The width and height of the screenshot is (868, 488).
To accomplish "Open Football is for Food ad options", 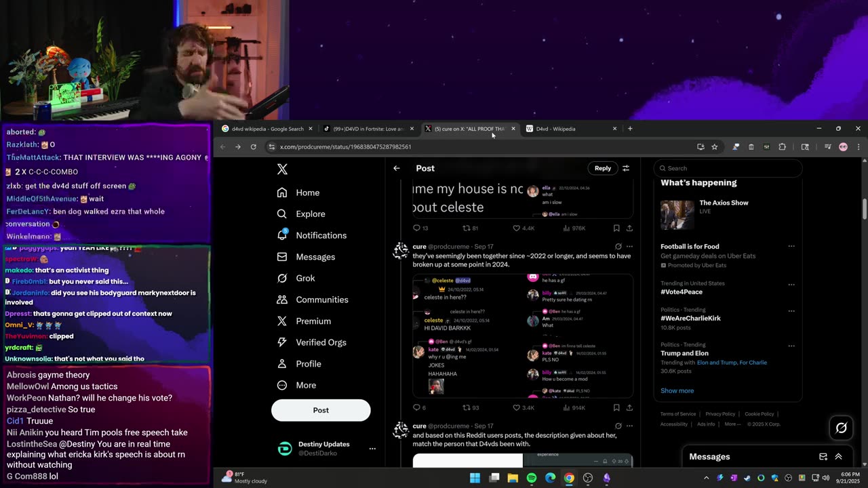I will pos(791,247).
